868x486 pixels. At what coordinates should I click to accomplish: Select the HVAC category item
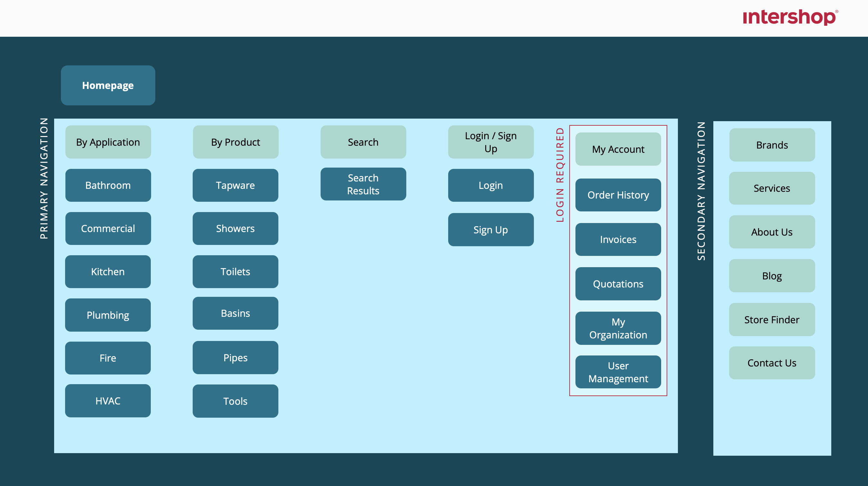tap(109, 400)
